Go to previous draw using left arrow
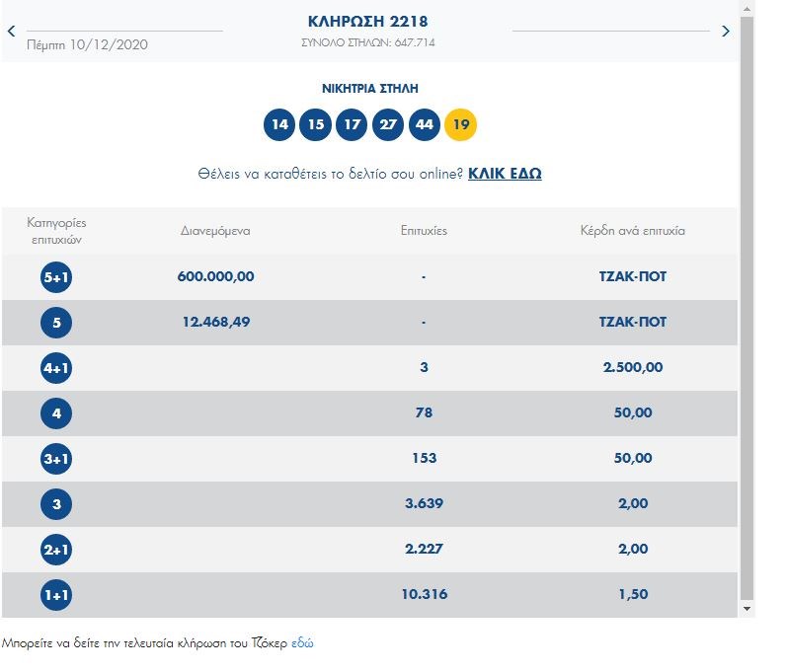The image size is (787, 672). coord(11,32)
